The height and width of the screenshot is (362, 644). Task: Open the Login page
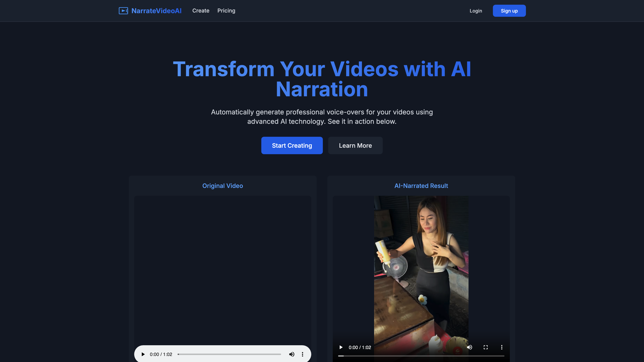[476, 11]
